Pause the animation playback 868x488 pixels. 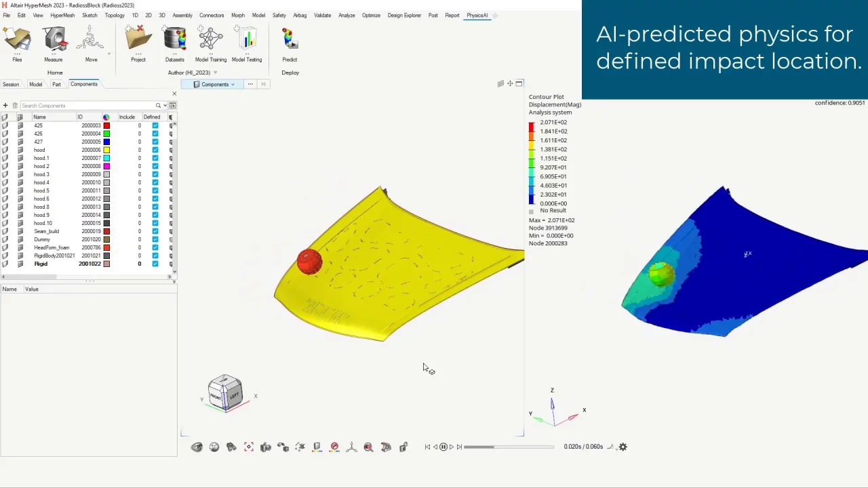[x=443, y=447]
